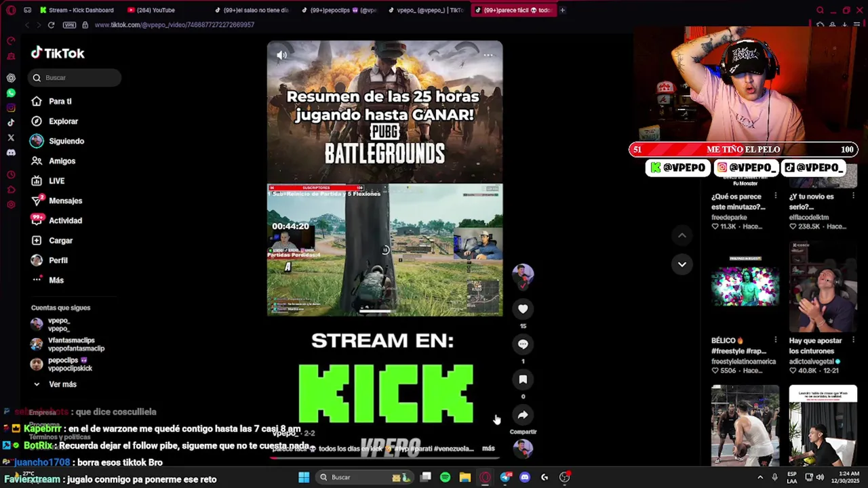Viewport: 868px width, 488px height.
Task: Go to next video with down chevron
Action: coord(682,264)
